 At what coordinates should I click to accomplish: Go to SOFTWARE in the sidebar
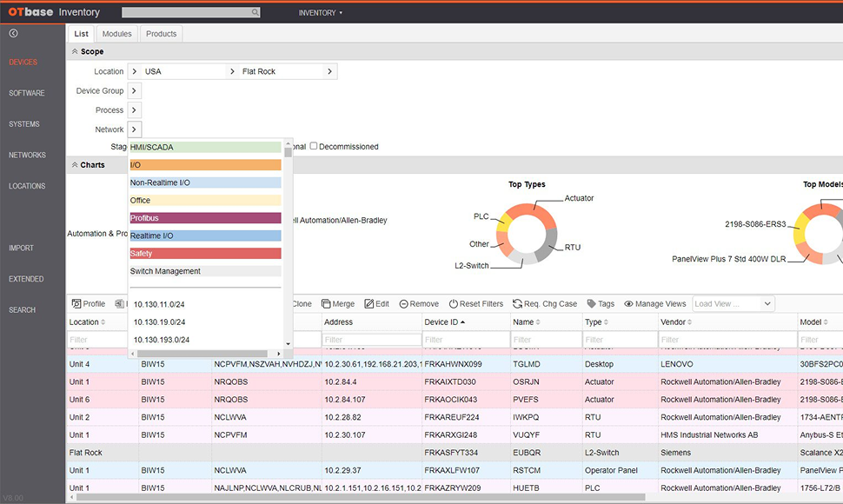tap(27, 93)
